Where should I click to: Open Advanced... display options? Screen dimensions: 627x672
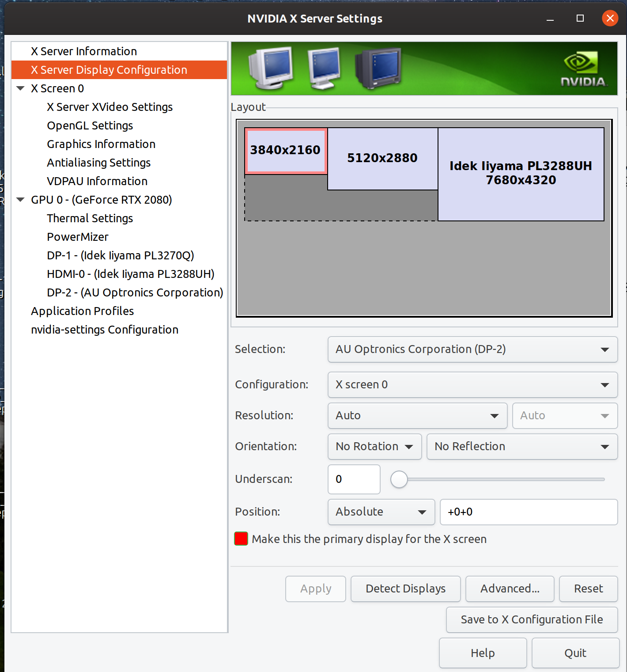click(x=510, y=589)
